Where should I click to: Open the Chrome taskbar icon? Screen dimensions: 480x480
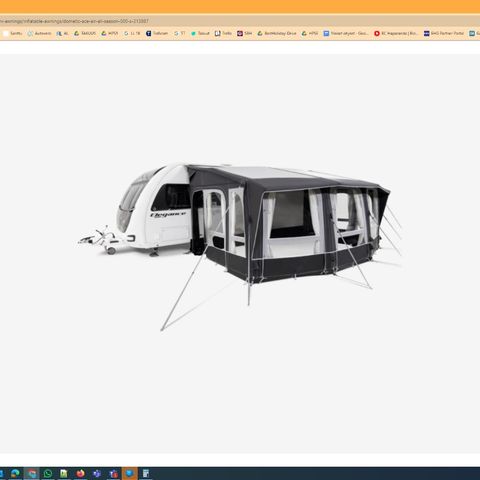coord(32,473)
